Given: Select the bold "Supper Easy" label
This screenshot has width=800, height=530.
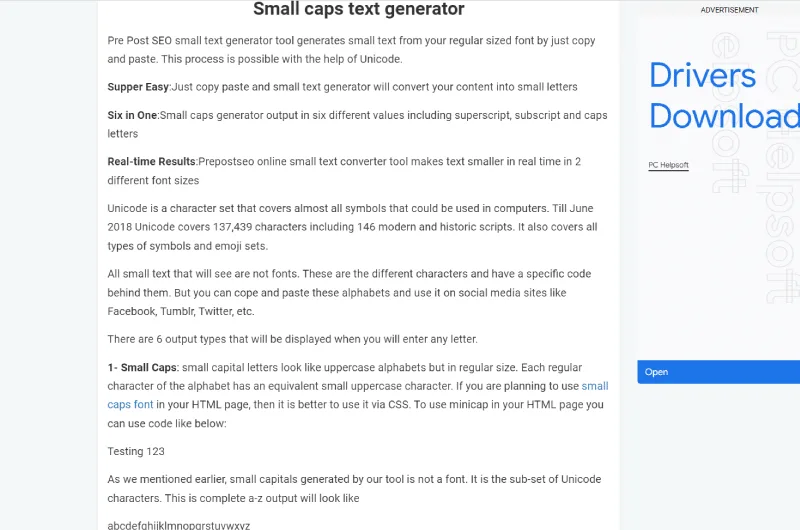Looking at the screenshot, I should (138, 87).
